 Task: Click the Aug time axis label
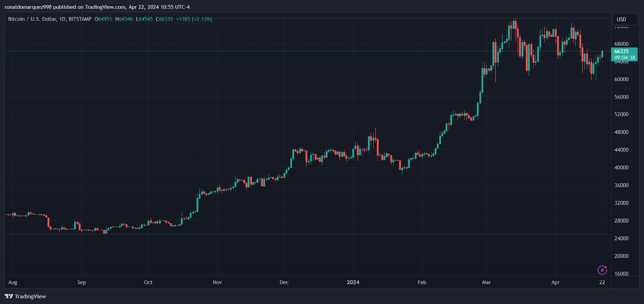click(x=13, y=282)
